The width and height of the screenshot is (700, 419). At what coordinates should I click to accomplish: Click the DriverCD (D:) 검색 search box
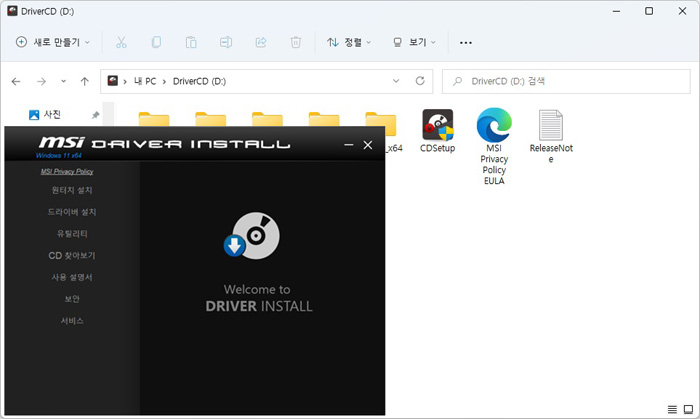[566, 81]
